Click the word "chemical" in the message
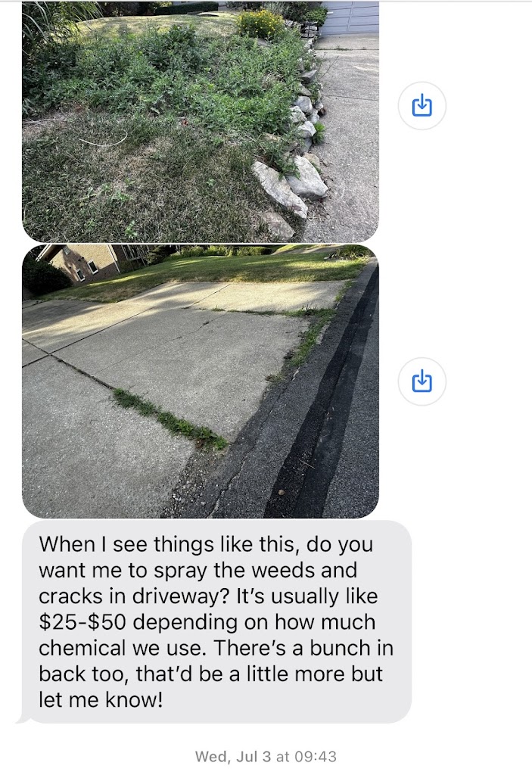This screenshot has height=775, width=532. tap(79, 648)
